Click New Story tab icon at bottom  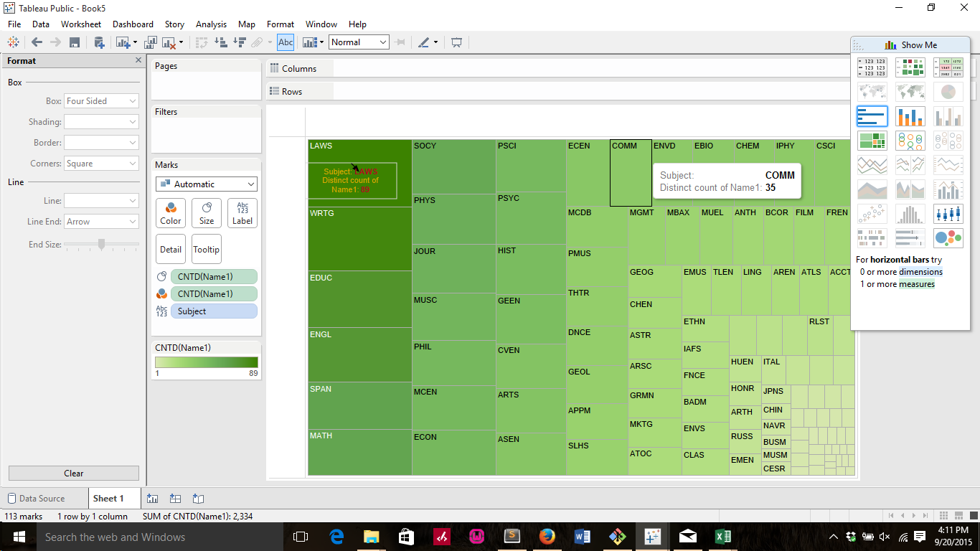click(x=199, y=499)
